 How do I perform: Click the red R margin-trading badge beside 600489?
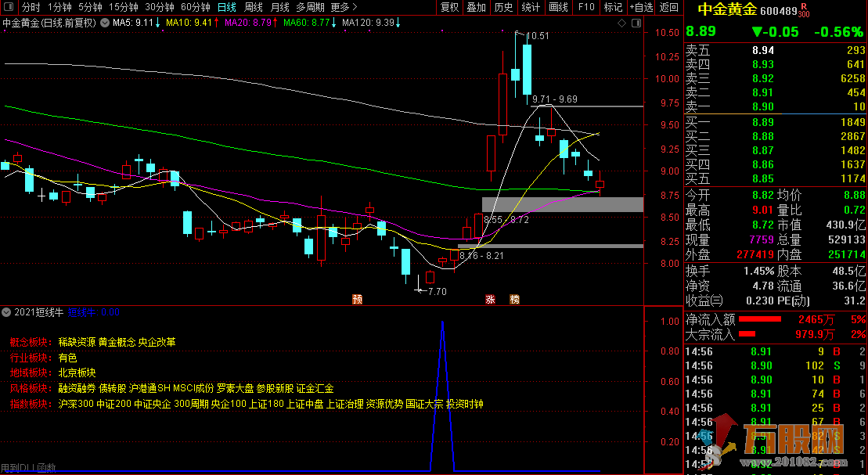[804, 7]
